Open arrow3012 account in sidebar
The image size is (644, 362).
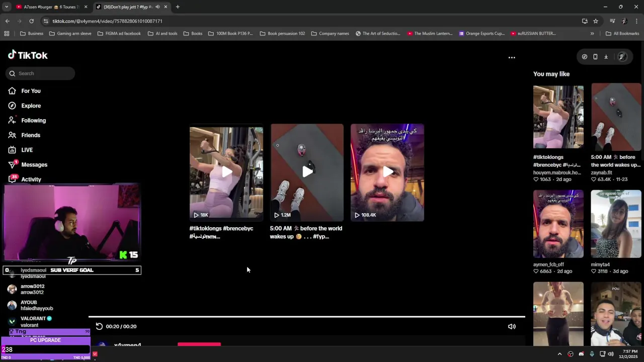click(x=26, y=289)
